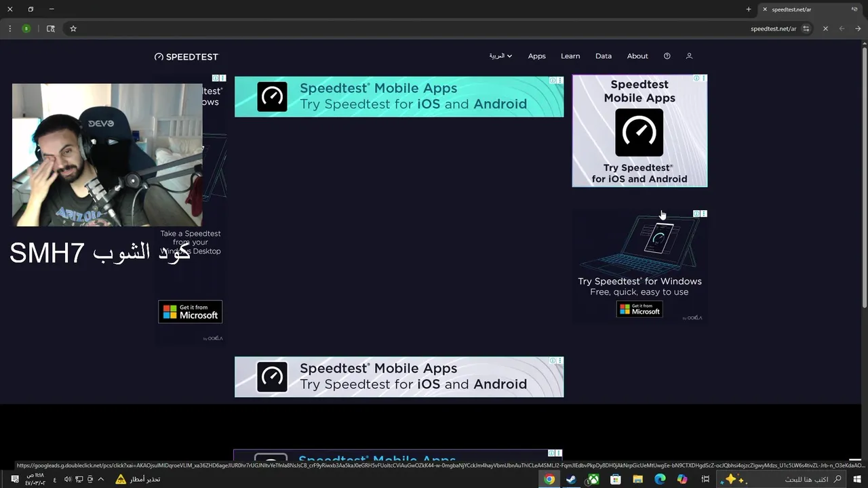Image resolution: width=868 pixels, height=488 pixels.
Task: Click the volume speaker icon in system tray
Action: pos(68,479)
